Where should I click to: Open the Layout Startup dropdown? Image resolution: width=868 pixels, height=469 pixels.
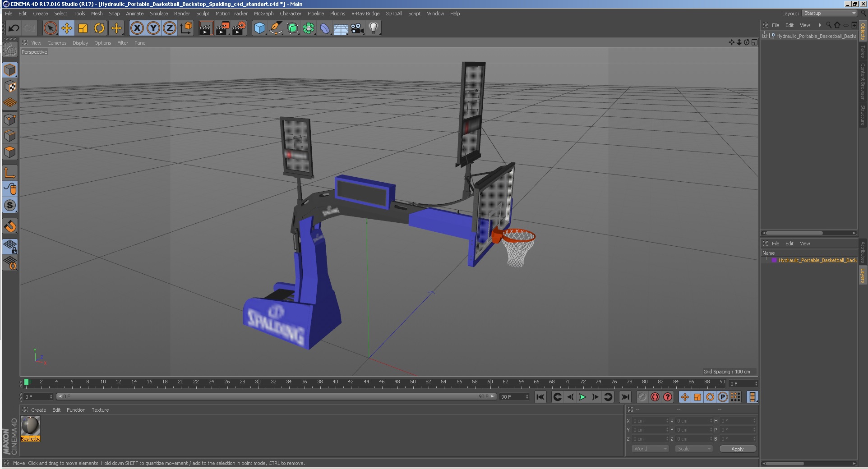point(830,14)
